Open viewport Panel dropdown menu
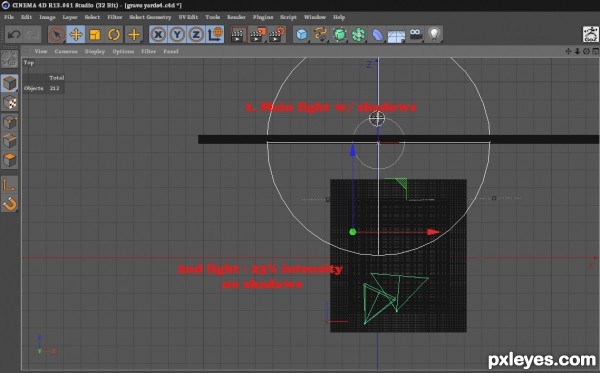Viewport: 600px width, 373px height. click(x=171, y=51)
